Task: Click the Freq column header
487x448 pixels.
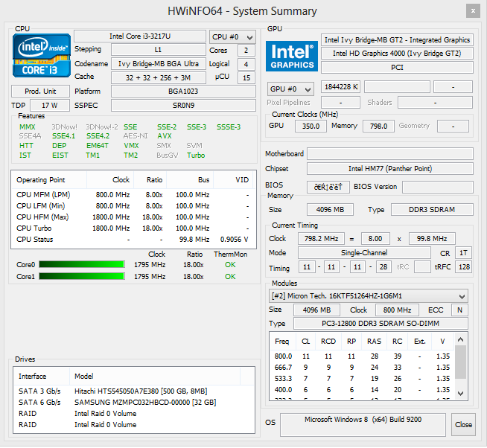Action: coord(282,342)
